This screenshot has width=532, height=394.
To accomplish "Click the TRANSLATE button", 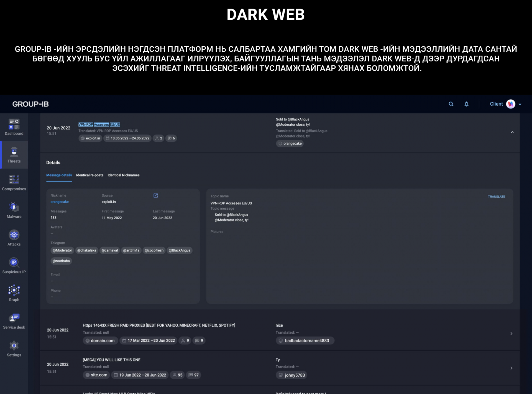I will [497, 197].
